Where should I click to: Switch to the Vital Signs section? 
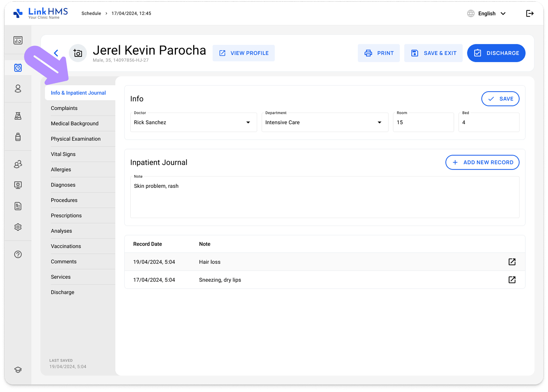(63, 154)
